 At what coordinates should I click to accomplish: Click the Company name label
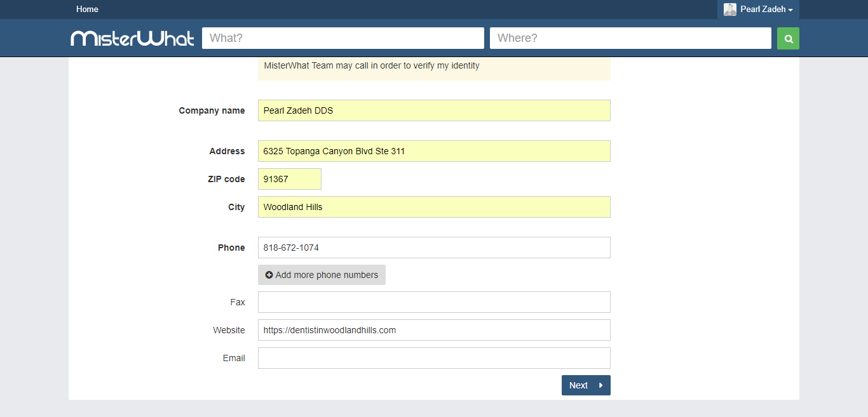tap(212, 110)
